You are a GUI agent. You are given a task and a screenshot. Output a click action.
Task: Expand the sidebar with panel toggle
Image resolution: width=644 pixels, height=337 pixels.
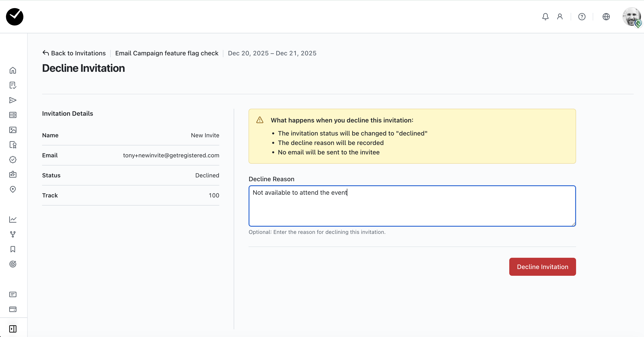pyautogui.click(x=13, y=329)
